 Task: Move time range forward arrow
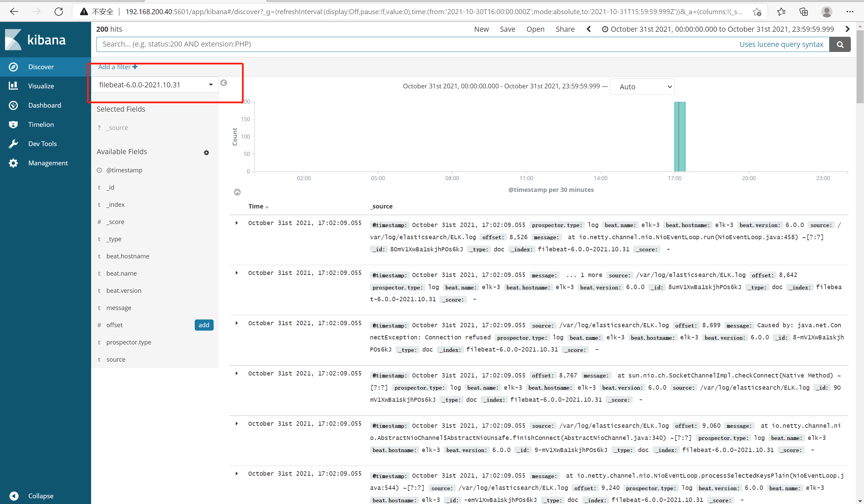(847, 29)
